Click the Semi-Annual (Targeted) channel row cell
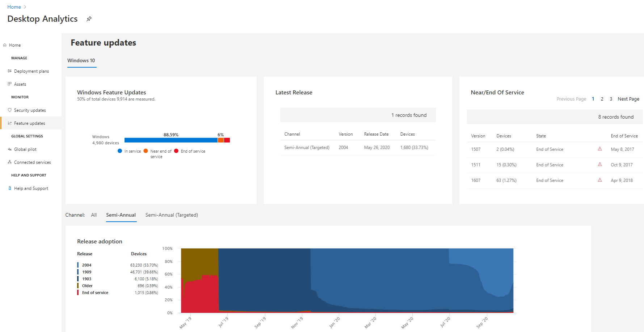This screenshot has width=644, height=332. pyautogui.click(x=307, y=148)
